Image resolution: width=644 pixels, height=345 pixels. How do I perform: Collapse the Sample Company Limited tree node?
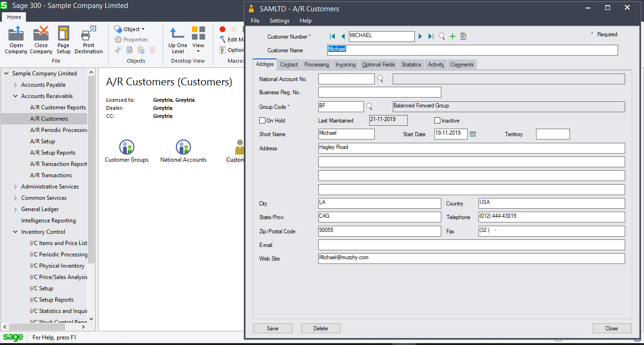[6, 74]
